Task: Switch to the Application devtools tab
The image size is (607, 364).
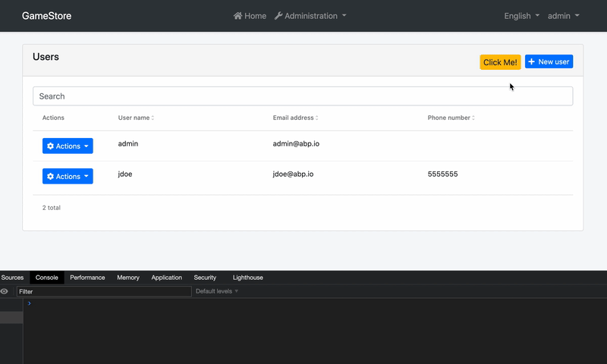Action: tap(166, 278)
